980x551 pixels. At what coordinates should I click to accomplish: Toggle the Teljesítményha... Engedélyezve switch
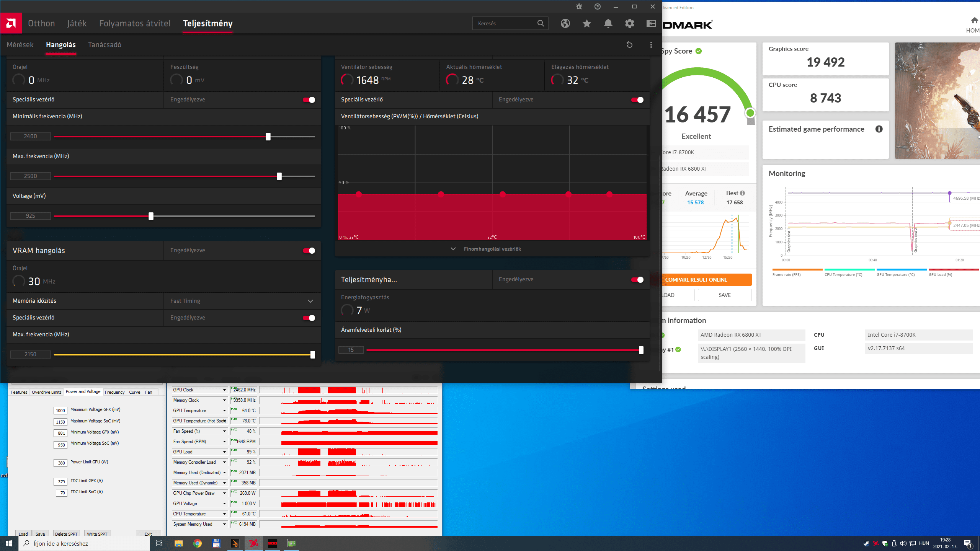coord(639,279)
